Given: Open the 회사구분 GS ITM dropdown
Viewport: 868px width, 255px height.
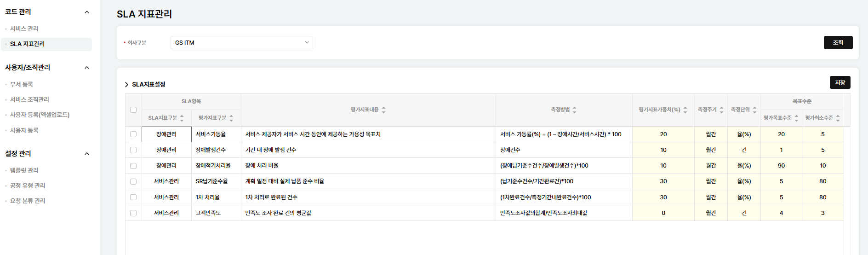Looking at the screenshot, I should pyautogui.click(x=241, y=43).
